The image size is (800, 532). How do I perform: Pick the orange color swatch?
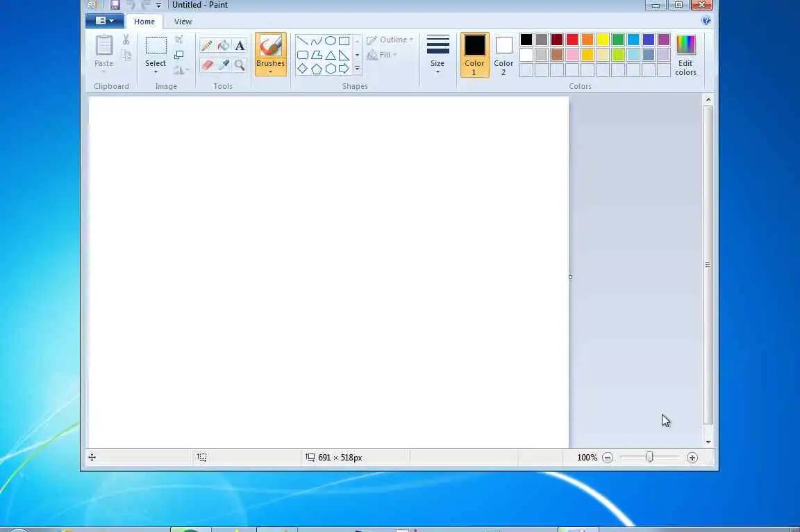[587, 40]
